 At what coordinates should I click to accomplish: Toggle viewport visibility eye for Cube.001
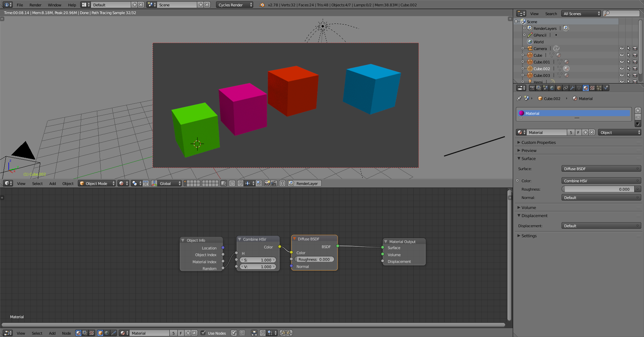622,62
